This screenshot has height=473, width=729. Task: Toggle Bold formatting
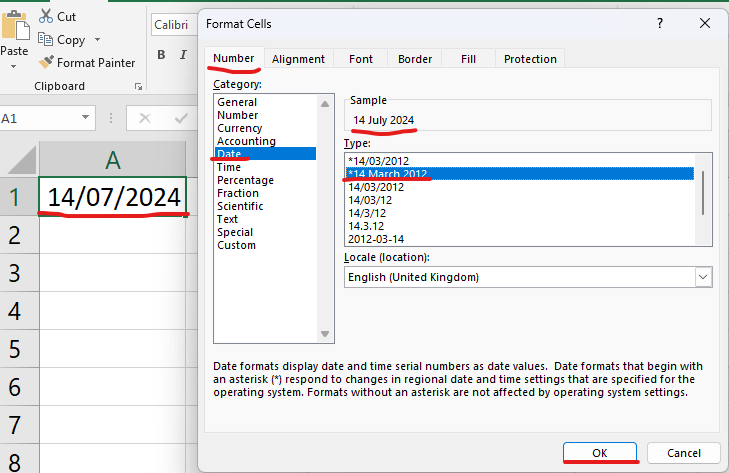click(x=161, y=55)
